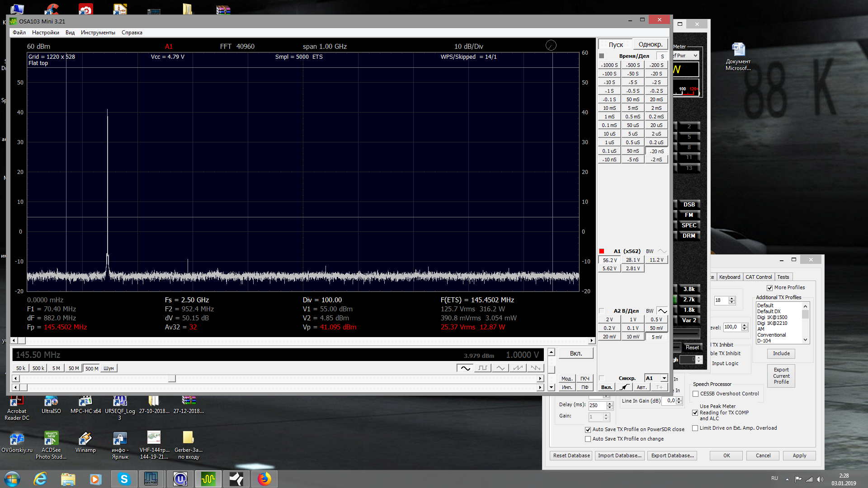Open the Ref Pwr meter dropdown

coord(695,56)
